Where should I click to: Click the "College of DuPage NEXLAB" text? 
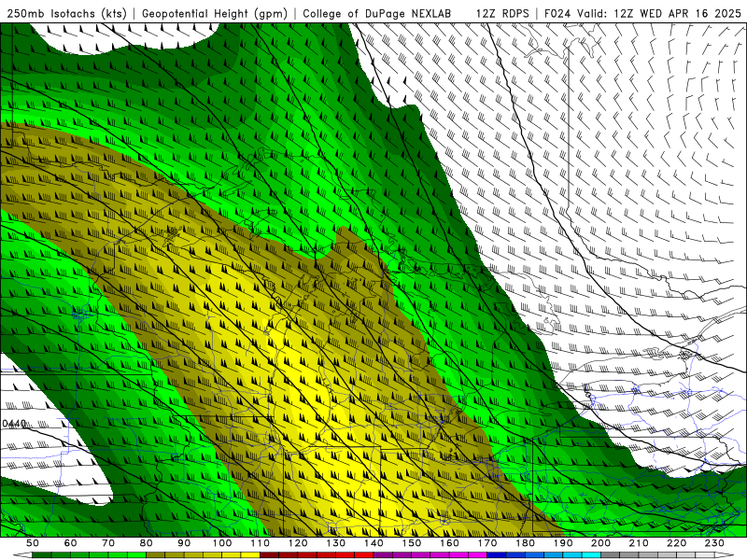(376, 13)
